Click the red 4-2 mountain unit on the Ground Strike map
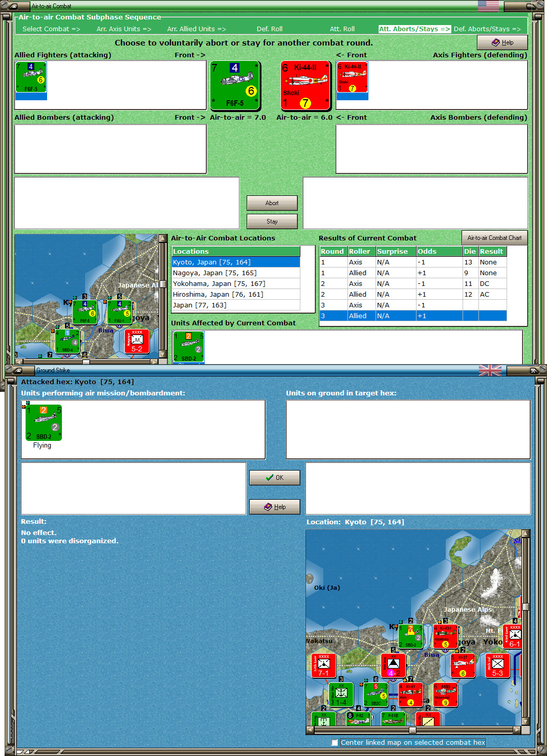Image resolution: width=547 pixels, height=756 pixels. coord(393,665)
